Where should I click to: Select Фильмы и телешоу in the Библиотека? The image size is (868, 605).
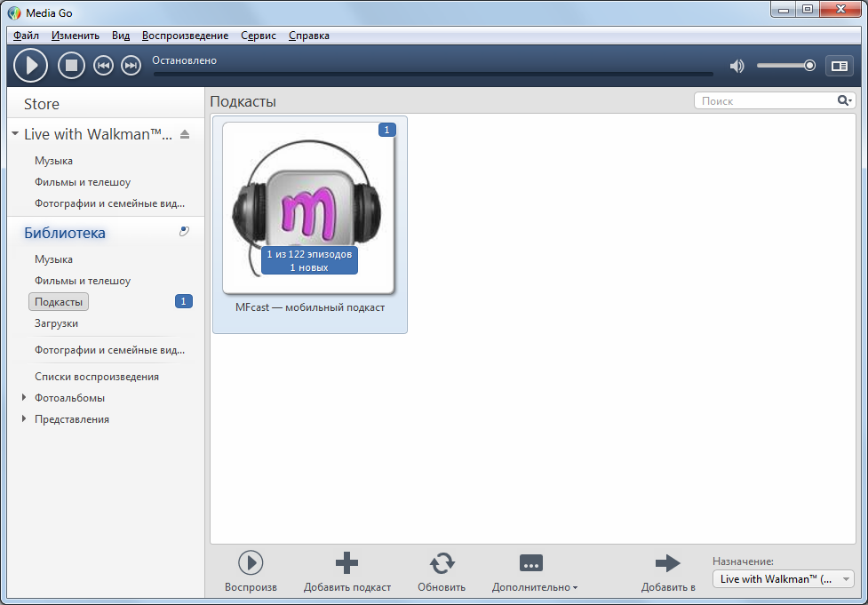(83, 281)
